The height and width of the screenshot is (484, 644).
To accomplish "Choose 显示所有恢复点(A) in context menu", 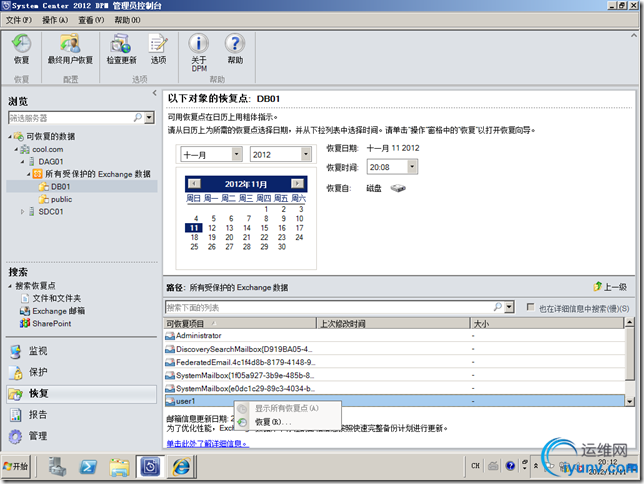I will 287,408.
